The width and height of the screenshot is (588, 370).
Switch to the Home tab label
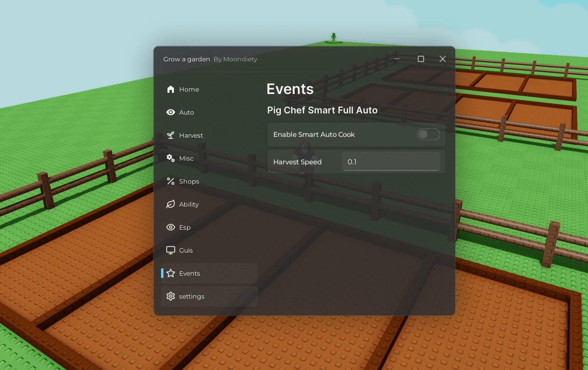pos(189,90)
